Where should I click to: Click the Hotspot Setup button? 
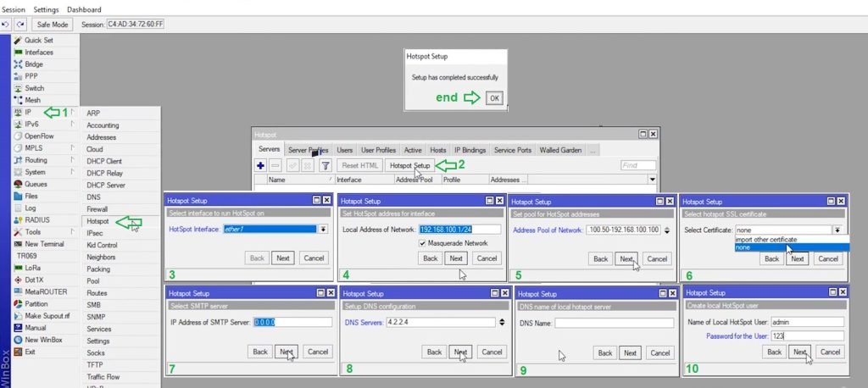click(409, 165)
